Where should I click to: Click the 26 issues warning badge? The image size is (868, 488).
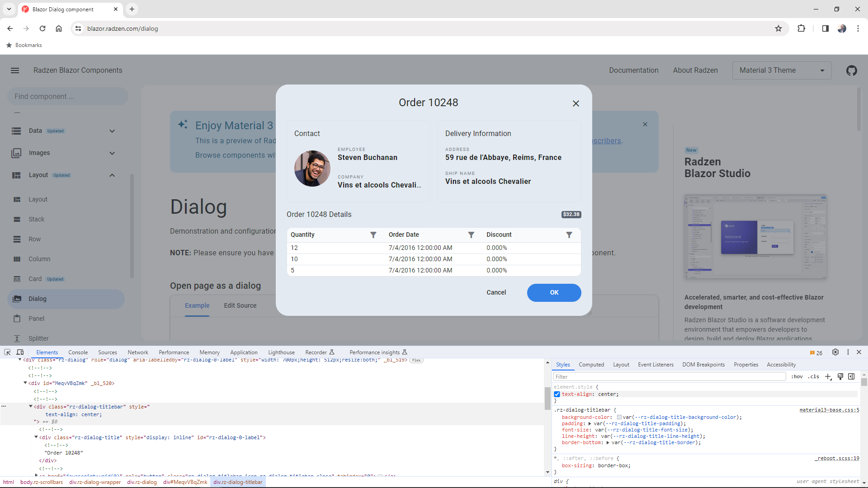click(816, 353)
